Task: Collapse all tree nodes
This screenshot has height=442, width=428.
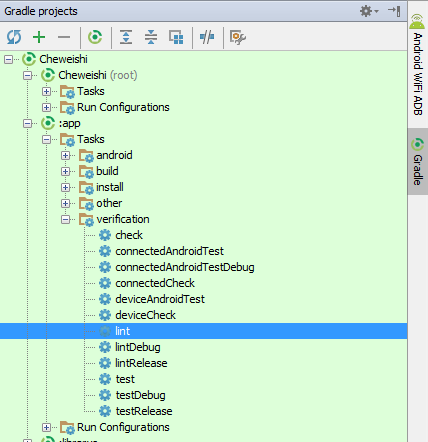Action: 151,37
